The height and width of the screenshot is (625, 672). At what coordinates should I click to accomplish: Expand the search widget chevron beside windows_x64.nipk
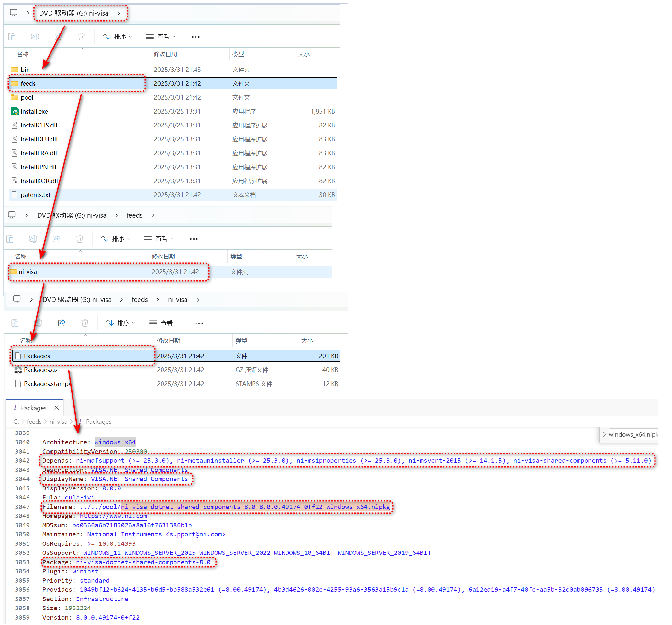click(x=604, y=434)
